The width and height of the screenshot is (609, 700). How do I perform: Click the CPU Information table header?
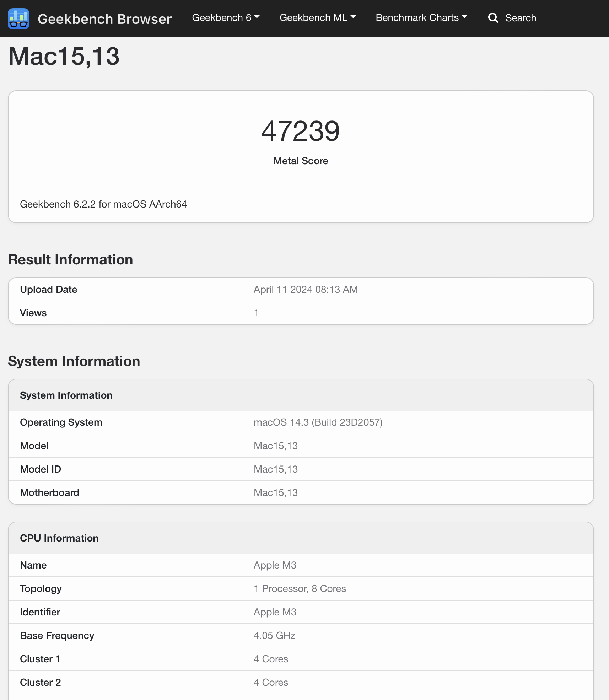coord(59,538)
